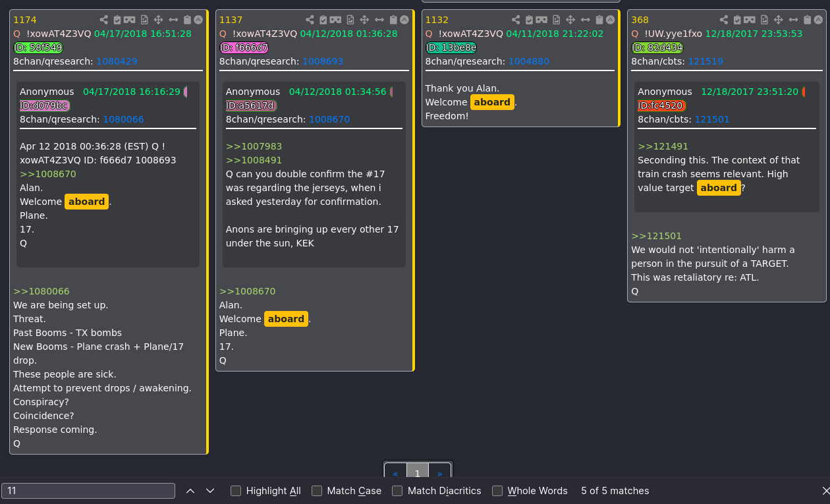Share post 1137 using its share icon
The image size is (830, 504).
310,20
